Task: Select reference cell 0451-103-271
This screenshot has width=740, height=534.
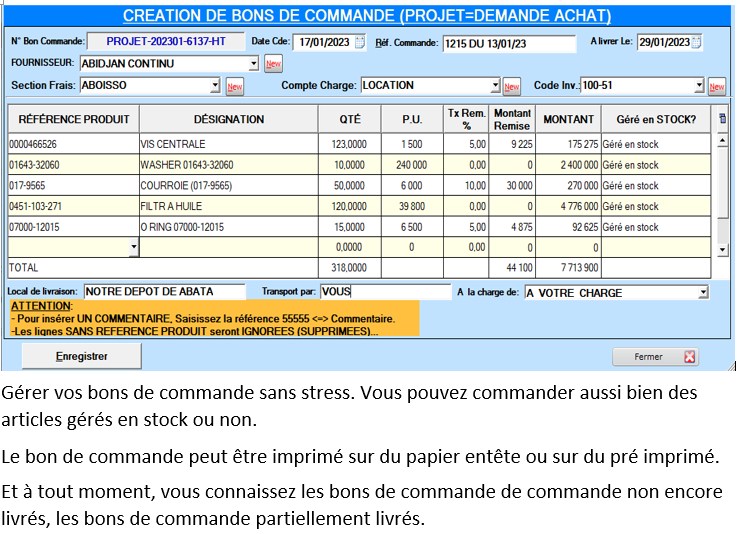Action: click(74, 206)
